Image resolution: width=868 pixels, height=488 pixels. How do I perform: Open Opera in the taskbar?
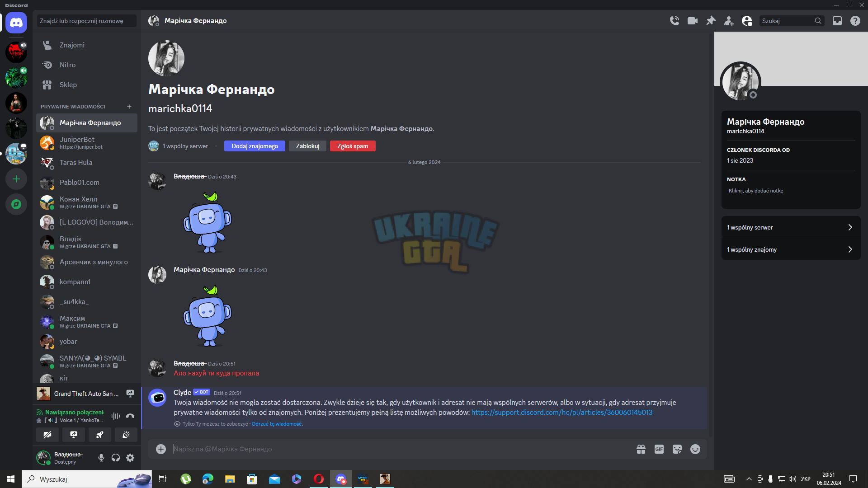point(319,479)
